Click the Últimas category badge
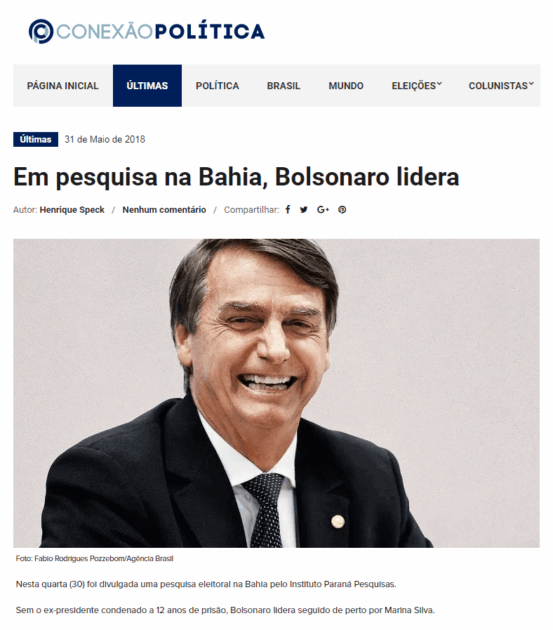Screen dimensions: 553x630 click(x=35, y=139)
